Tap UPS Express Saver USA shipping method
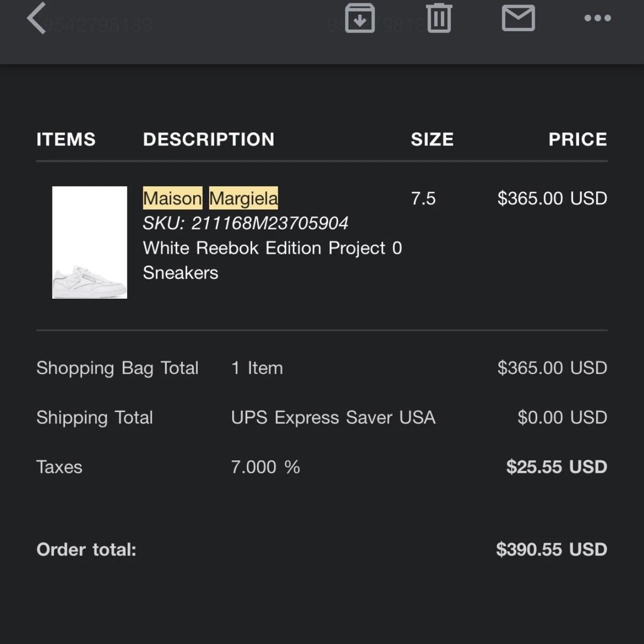The image size is (644, 644). 333,418
